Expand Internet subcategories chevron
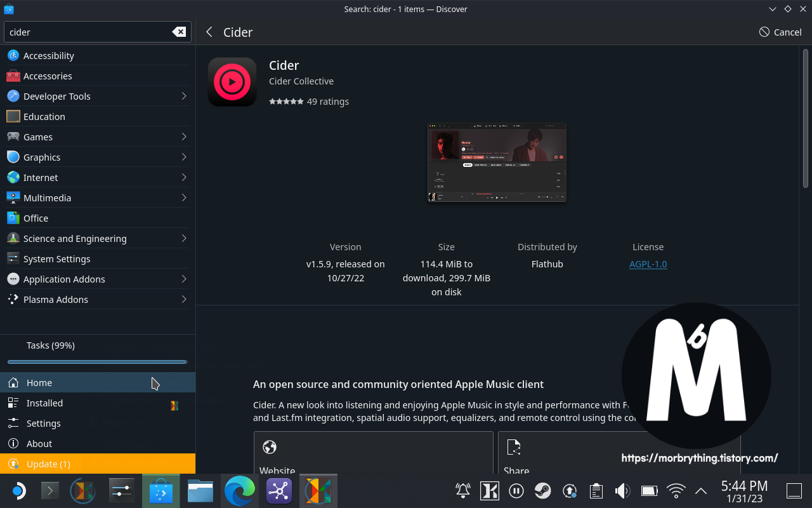This screenshot has width=812, height=508. click(184, 178)
